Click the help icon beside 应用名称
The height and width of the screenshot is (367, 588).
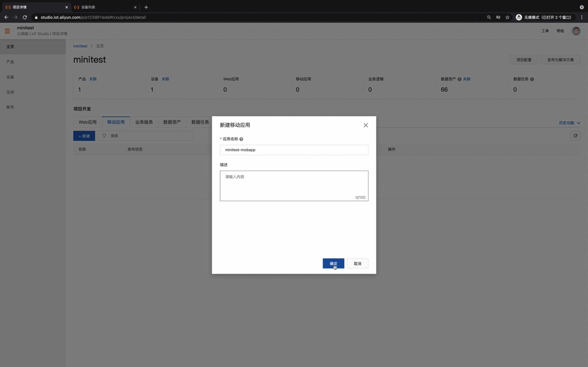point(241,139)
